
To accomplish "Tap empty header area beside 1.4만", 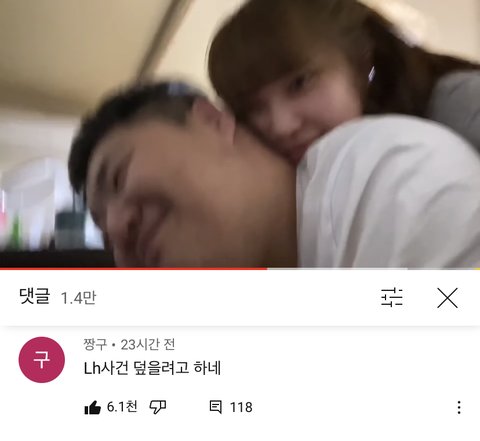I will [x=238, y=297].
